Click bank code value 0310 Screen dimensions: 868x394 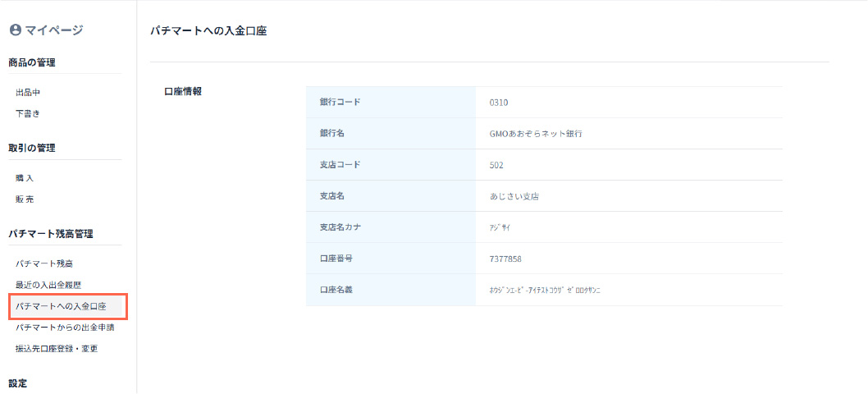coord(499,103)
